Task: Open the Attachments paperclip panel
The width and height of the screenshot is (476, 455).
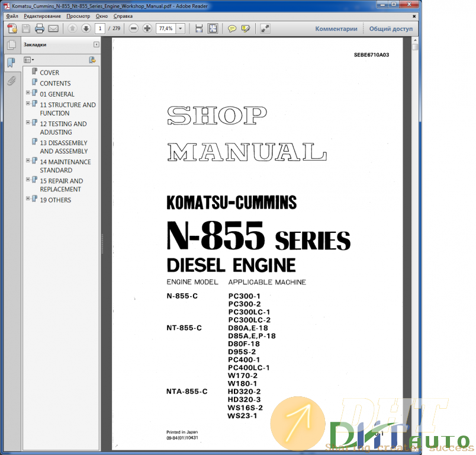Action: click(x=11, y=81)
